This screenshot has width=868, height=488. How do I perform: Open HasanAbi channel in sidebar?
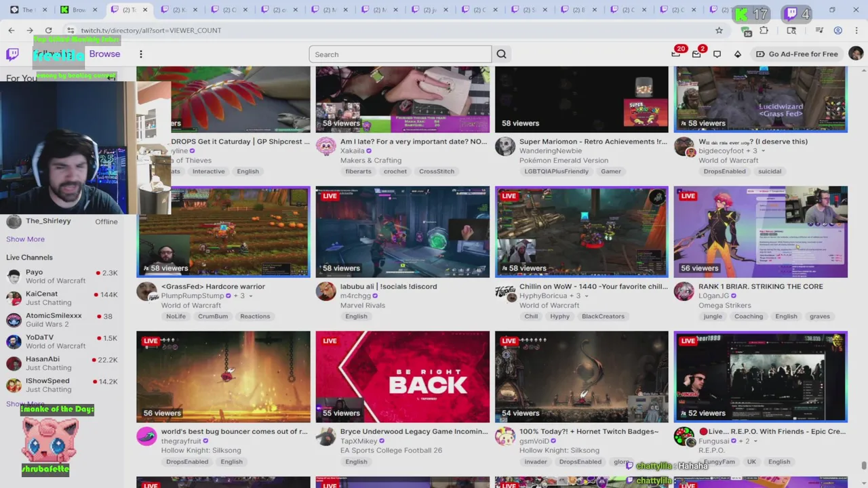(62, 363)
